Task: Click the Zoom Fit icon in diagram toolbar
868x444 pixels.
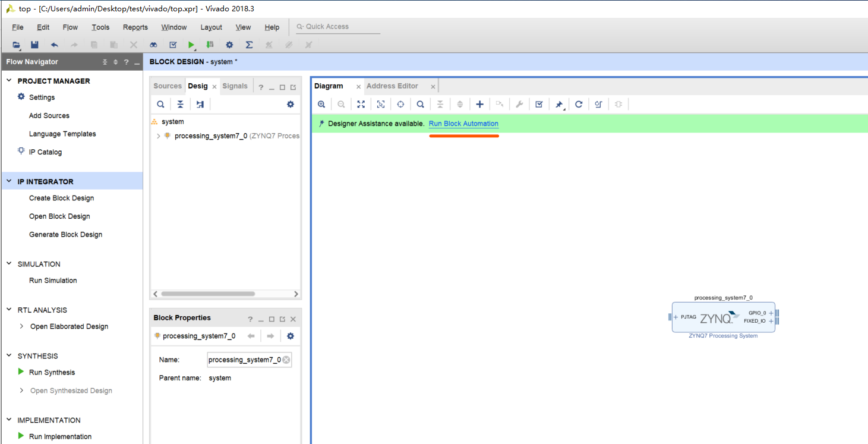Action: tap(361, 104)
